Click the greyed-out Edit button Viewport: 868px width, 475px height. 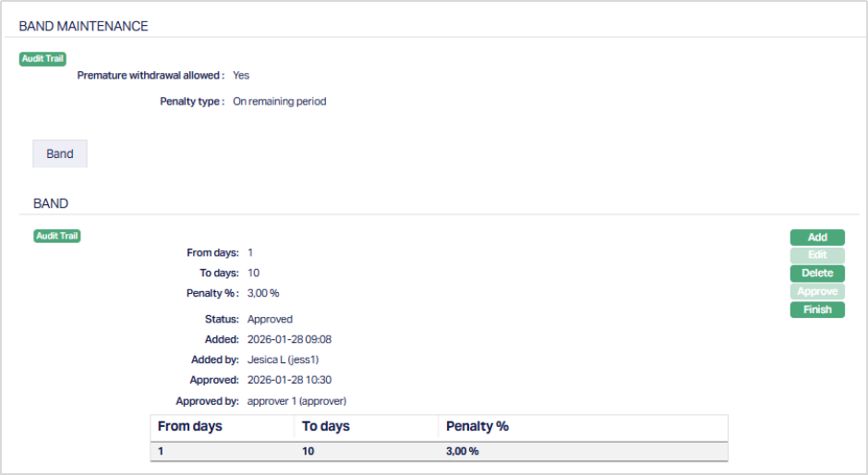coord(817,255)
